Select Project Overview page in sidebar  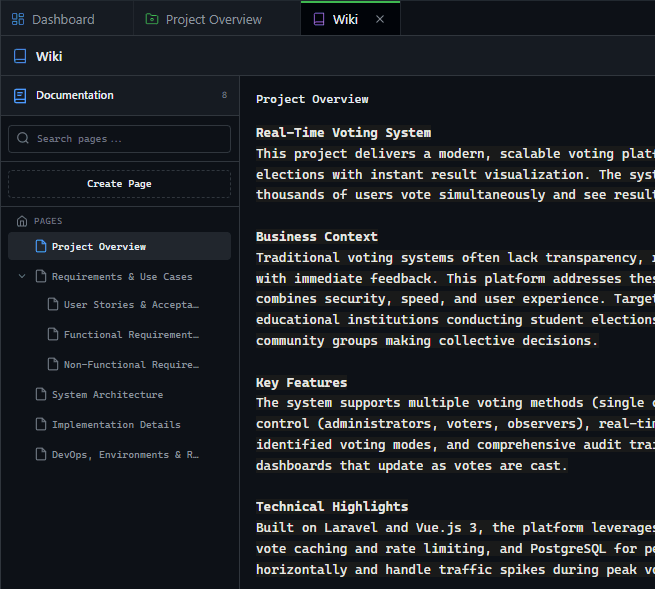(x=99, y=247)
